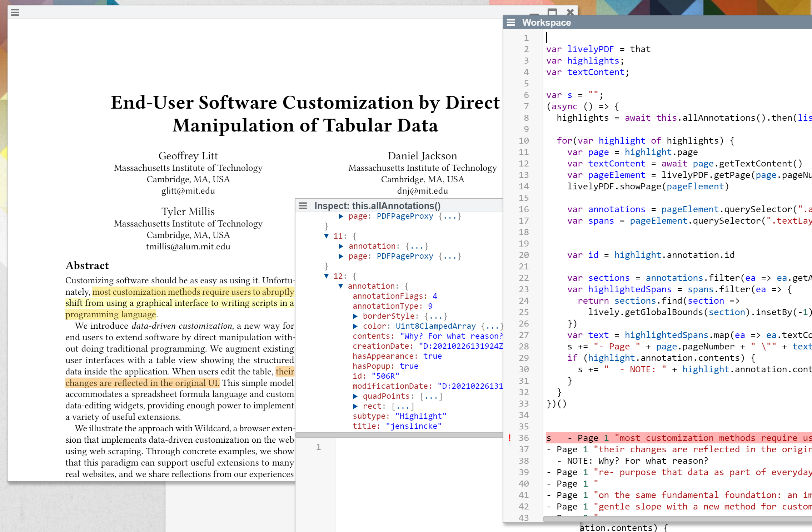Image resolution: width=812 pixels, height=532 pixels.
Task: Expand the quadPoints array
Action: click(x=355, y=396)
